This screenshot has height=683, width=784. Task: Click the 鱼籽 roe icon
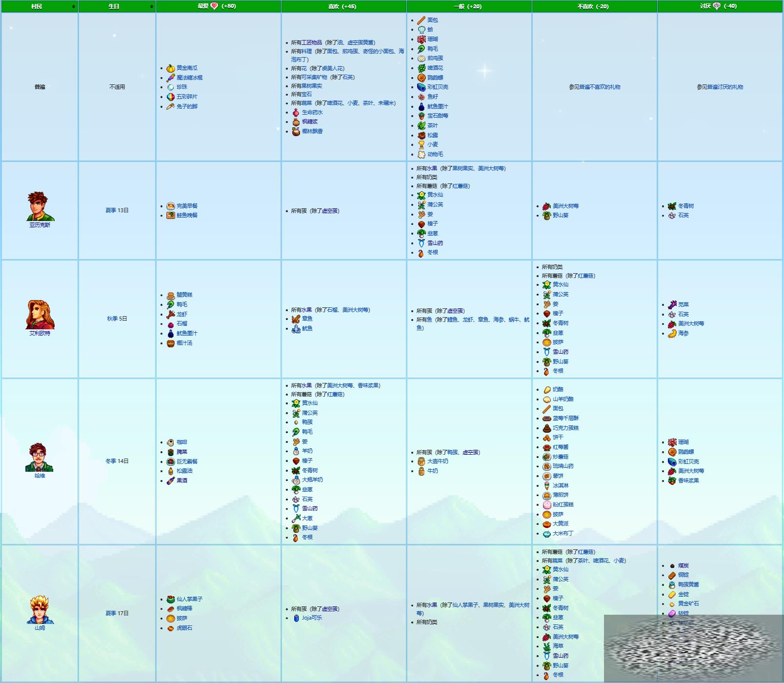point(422,97)
